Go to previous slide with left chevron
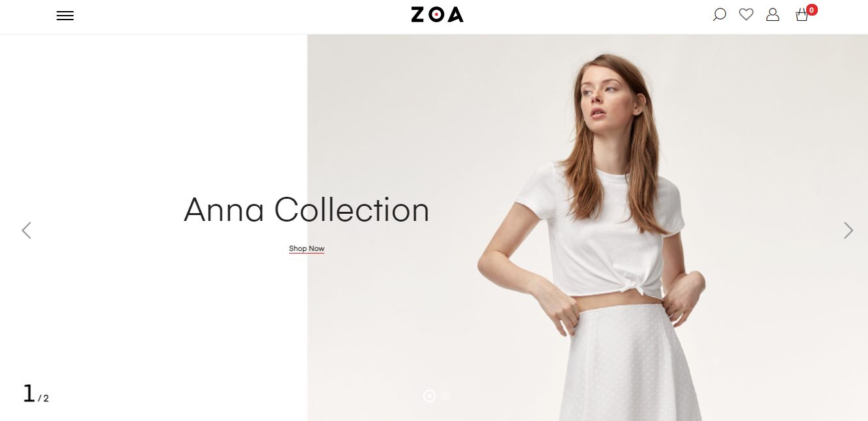The height and width of the screenshot is (421, 868). (27, 230)
